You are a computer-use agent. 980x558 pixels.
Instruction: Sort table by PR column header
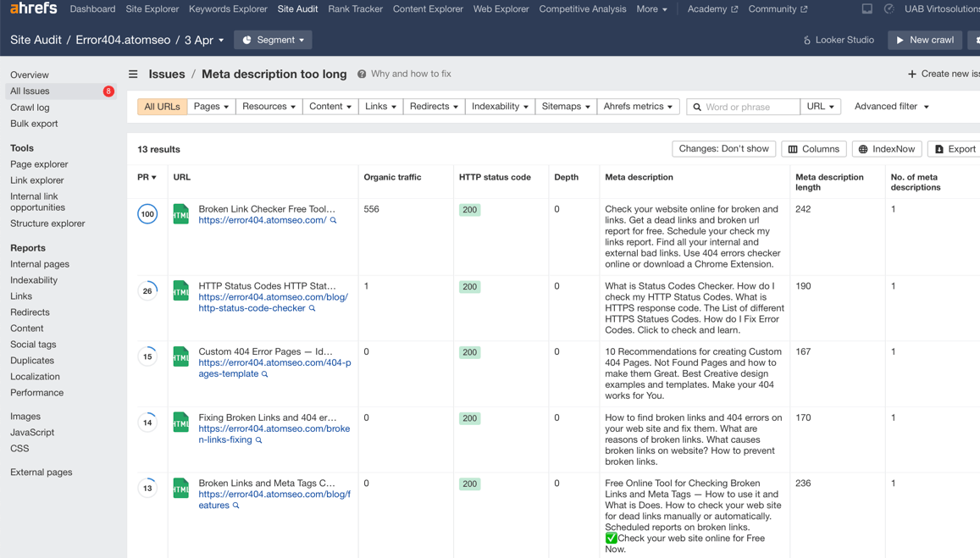tap(147, 178)
